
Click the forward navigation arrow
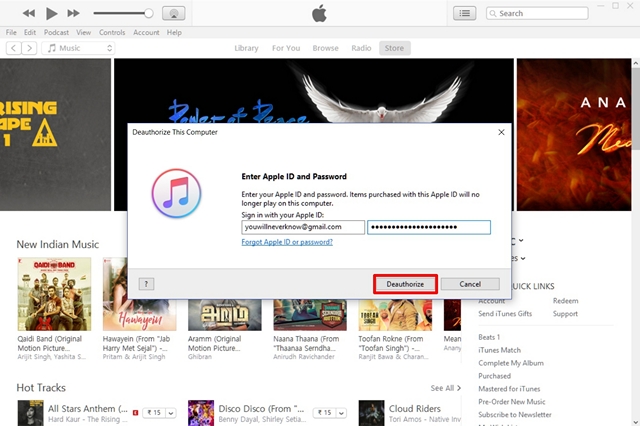pyautogui.click(x=27, y=48)
